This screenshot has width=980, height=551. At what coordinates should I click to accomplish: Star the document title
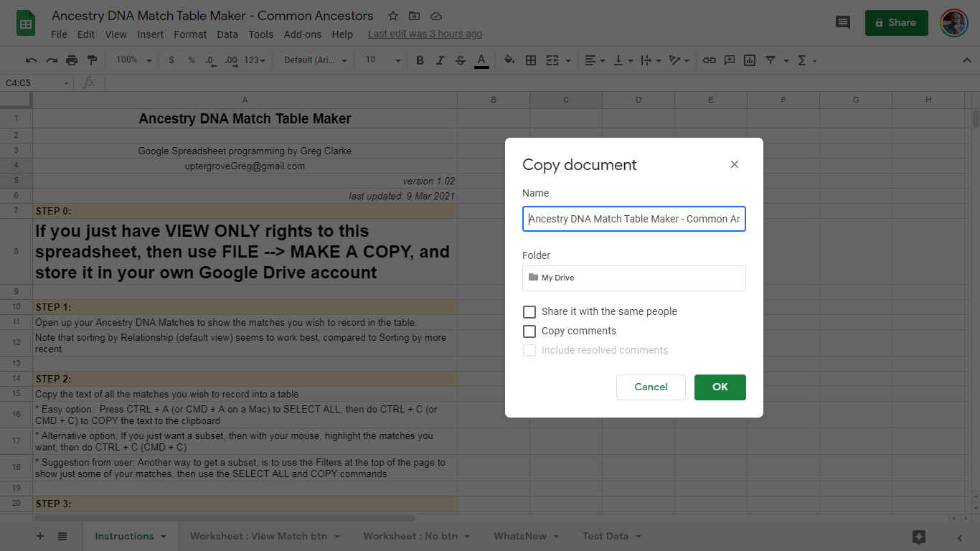tap(393, 16)
